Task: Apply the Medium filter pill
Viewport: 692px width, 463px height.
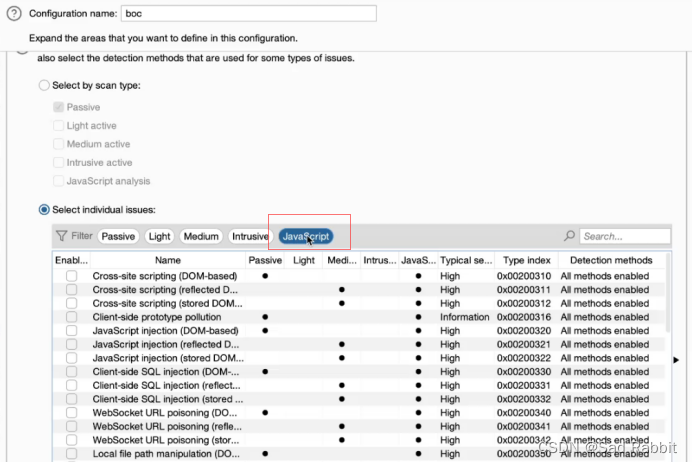Action: click(201, 237)
